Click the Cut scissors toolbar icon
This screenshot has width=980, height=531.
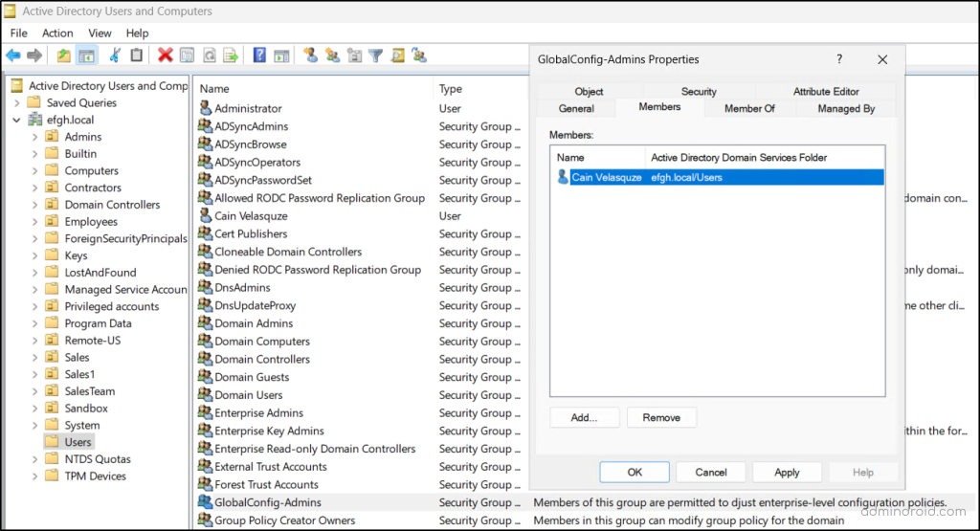(115, 55)
